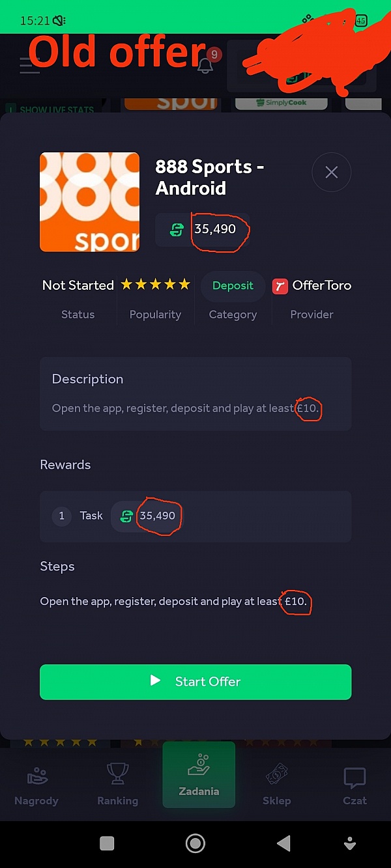The width and height of the screenshot is (391, 868).
Task: Click the play icon on Start Offer
Action: (155, 681)
